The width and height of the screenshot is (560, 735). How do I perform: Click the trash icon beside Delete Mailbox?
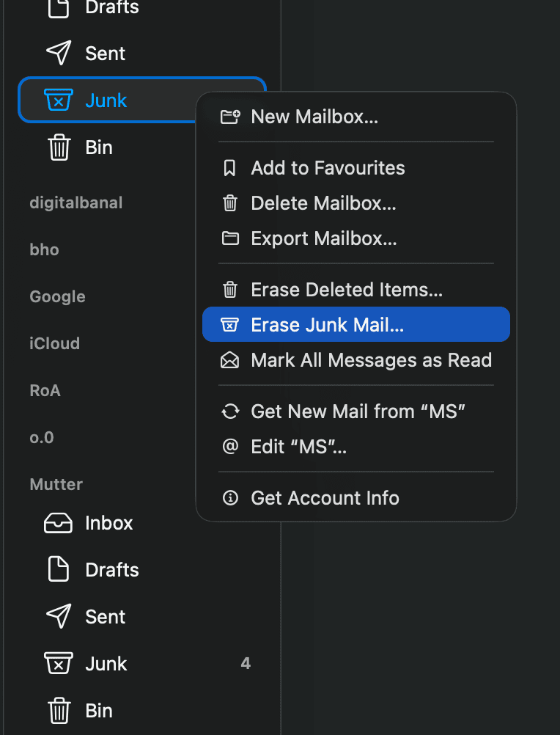click(230, 203)
